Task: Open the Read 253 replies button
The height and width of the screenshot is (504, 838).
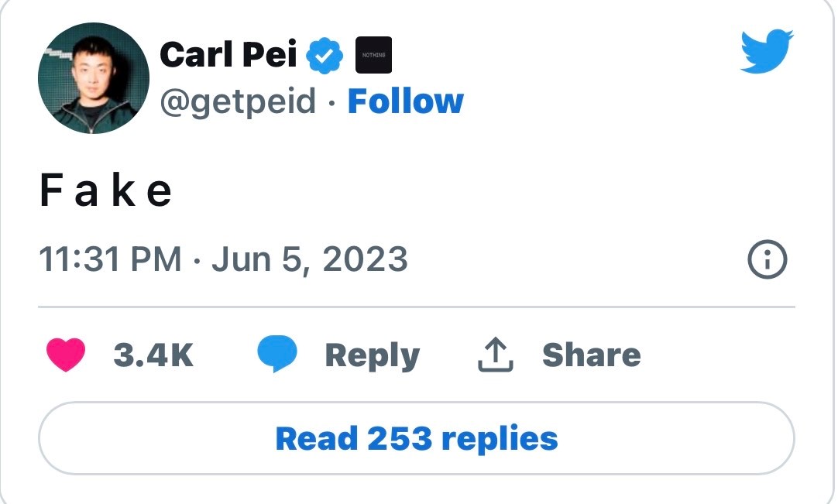Action: (417, 438)
